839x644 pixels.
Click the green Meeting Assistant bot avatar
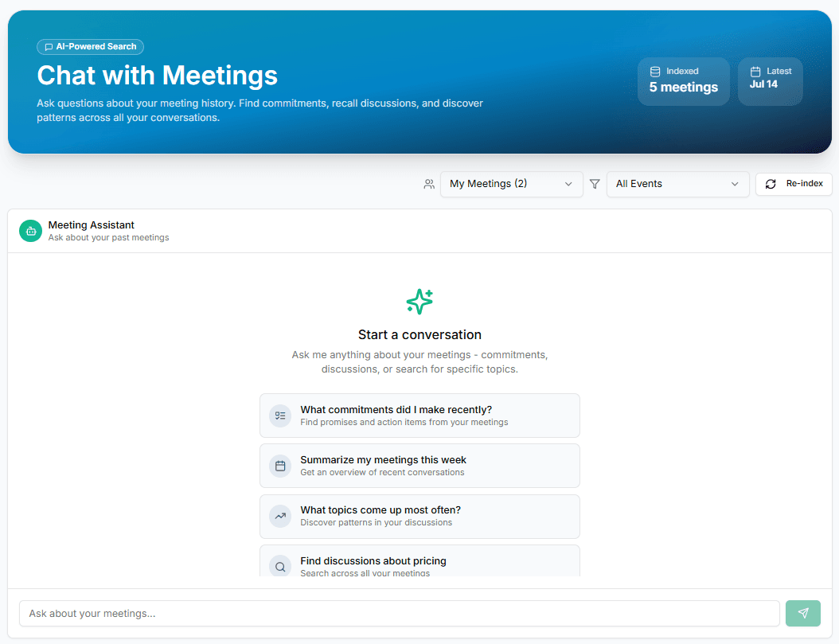pyautogui.click(x=30, y=231)
